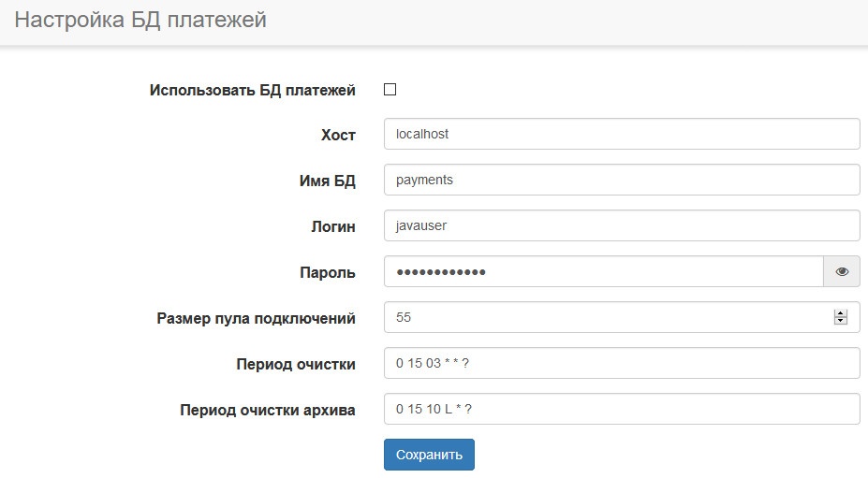The image size is (868, 478).
Task: Click the Использовать БД платежей label
Action: click(x=252, y=91)
